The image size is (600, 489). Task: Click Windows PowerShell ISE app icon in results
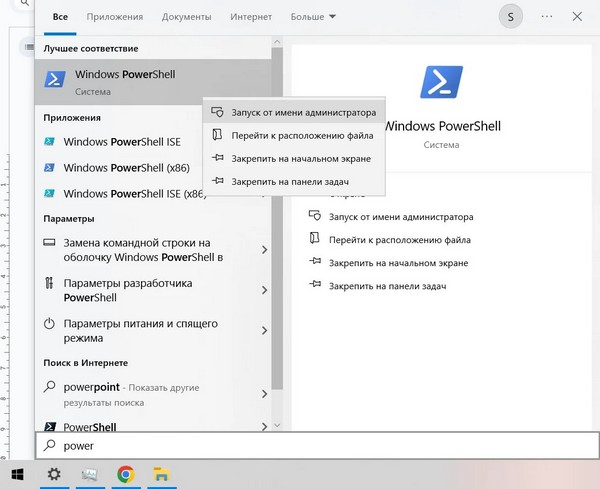point(49,142)
